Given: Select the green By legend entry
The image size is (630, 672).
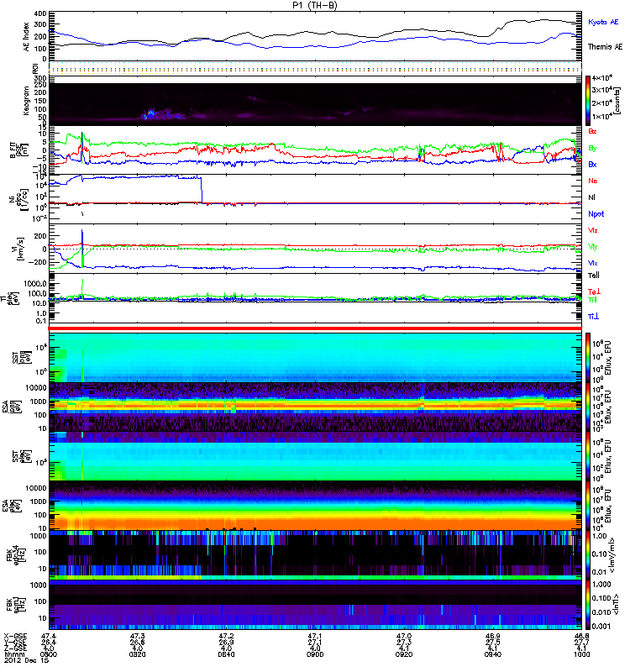Looking at the screenshot, I should (593, 149).
